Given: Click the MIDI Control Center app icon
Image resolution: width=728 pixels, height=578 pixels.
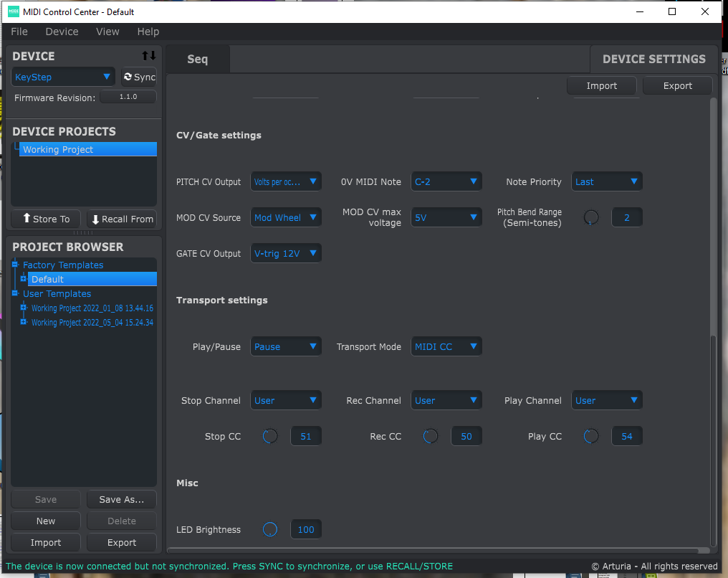Looking at the screenshot, I should (14, 11).
